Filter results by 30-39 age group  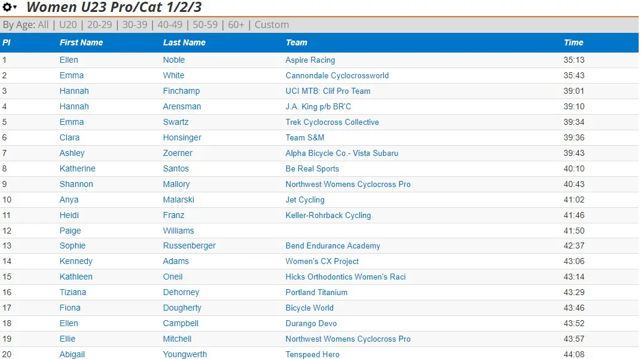[x=135, y=24]
